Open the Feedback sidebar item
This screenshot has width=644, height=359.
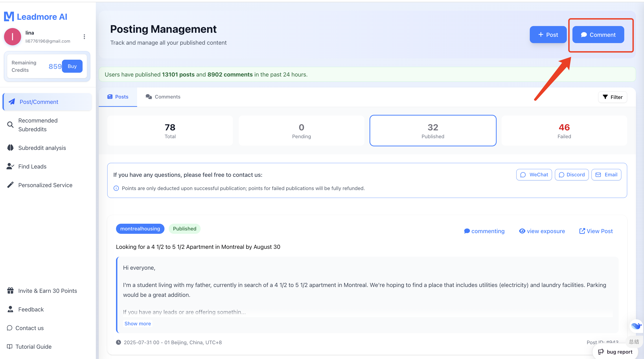pyautogui.click(x=31, y=309)
